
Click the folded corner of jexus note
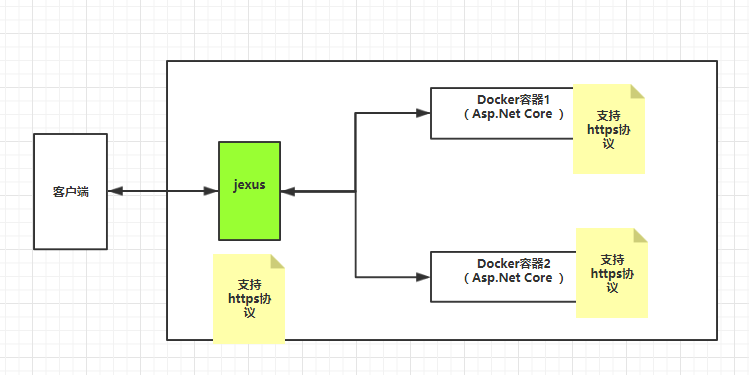278,261
